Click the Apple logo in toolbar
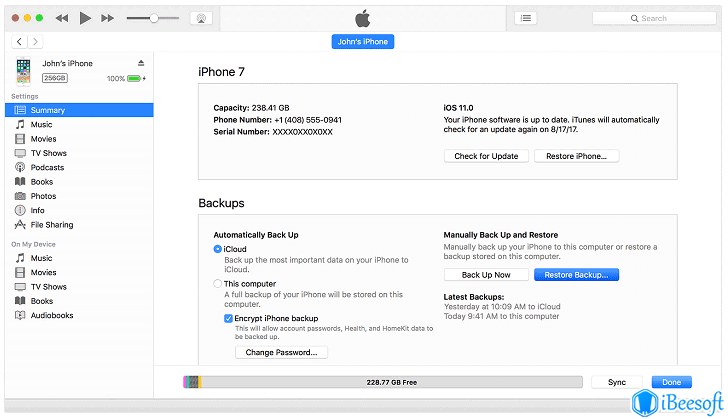 363,18
